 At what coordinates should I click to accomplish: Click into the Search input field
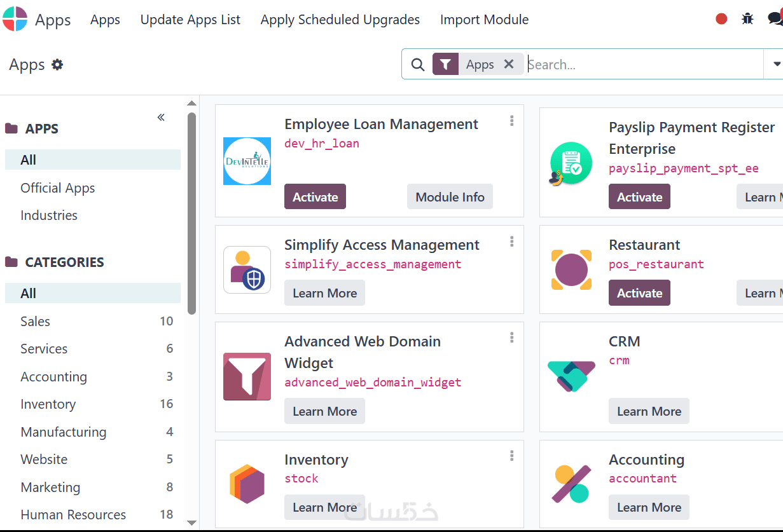642,65
